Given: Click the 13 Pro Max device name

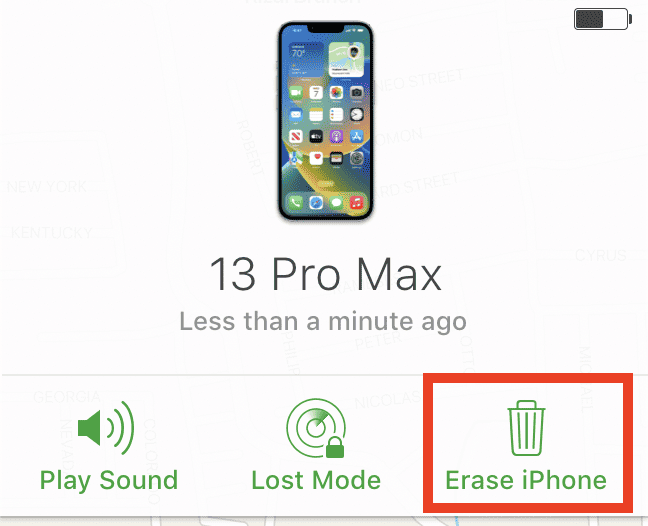Looking at the screenshot, I should 326,274.
